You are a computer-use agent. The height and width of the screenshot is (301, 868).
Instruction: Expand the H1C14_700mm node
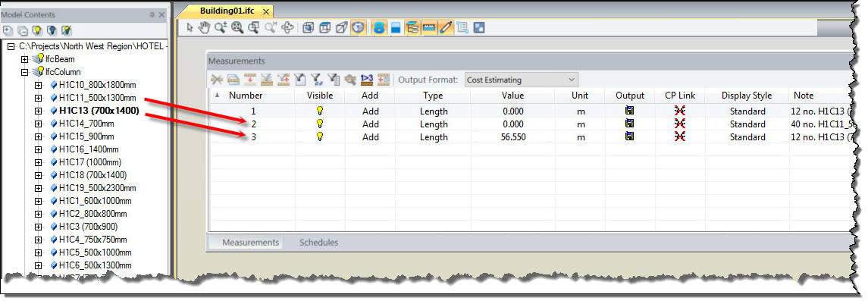pyautogui.click(x=38, y=124)
